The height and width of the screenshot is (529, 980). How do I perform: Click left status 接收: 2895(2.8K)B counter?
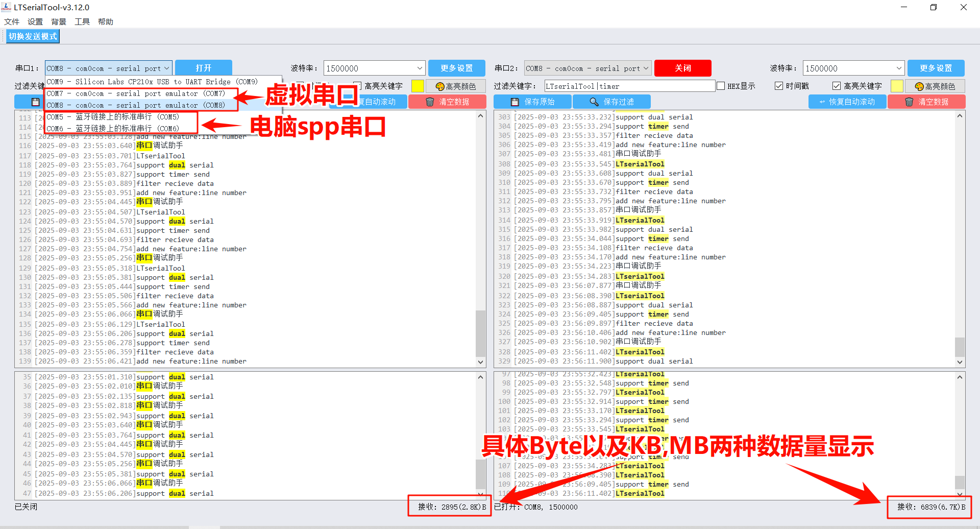(452, 507)
